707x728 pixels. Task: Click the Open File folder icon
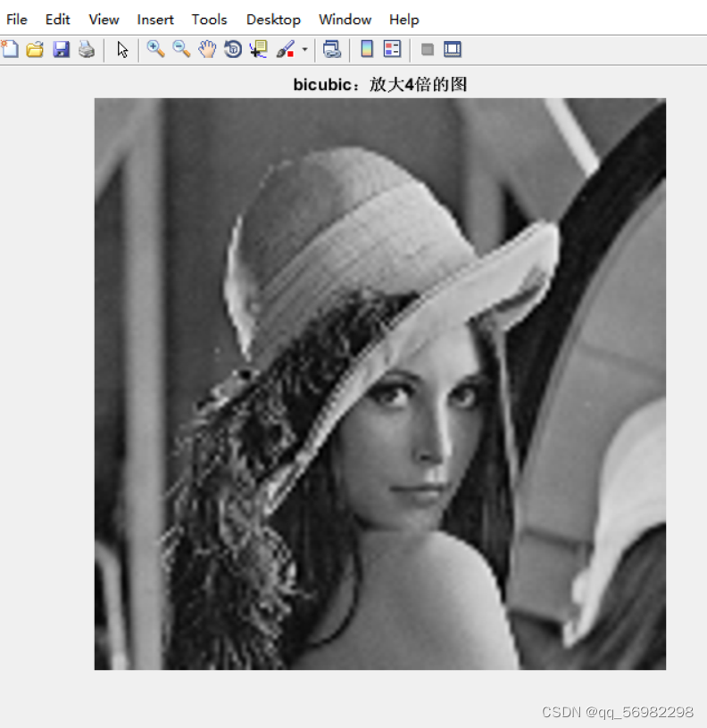click(35, 49)
